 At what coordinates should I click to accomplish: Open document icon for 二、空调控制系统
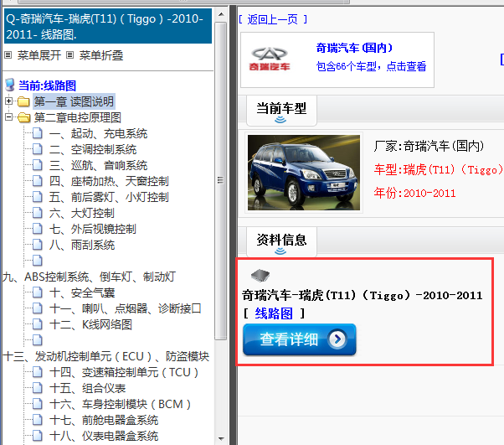38,149
